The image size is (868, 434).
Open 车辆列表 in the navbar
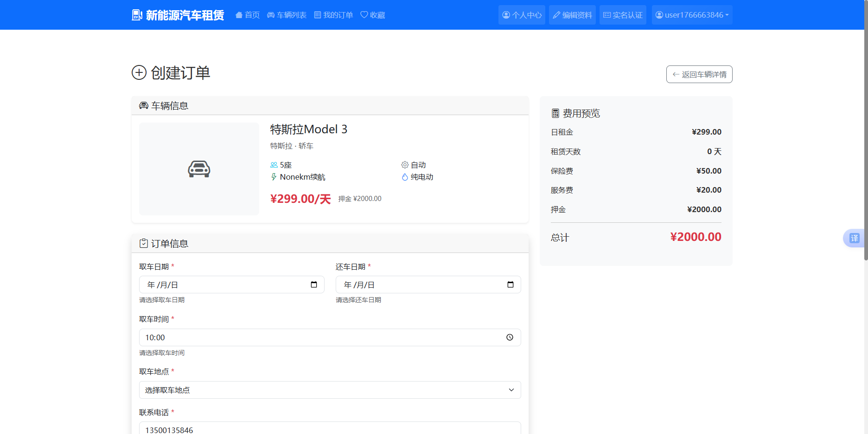pyautogui.click(x=287, y=15)
